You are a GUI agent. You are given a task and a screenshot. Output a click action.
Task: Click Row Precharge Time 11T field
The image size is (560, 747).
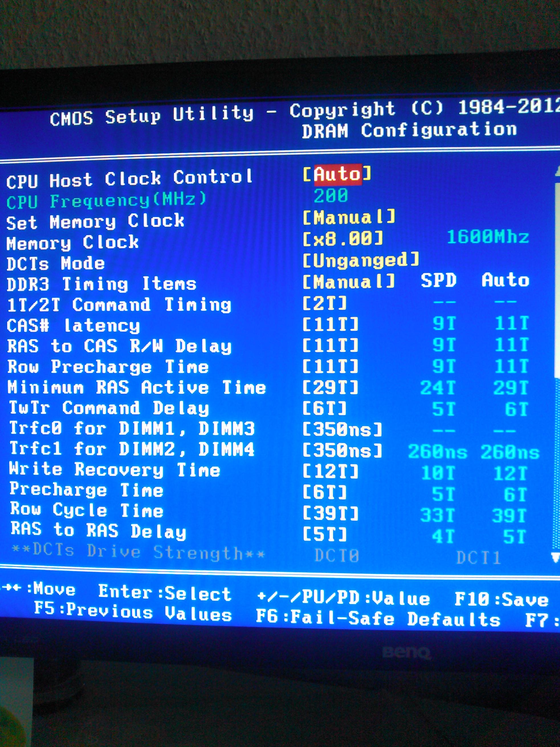[330, 367]
